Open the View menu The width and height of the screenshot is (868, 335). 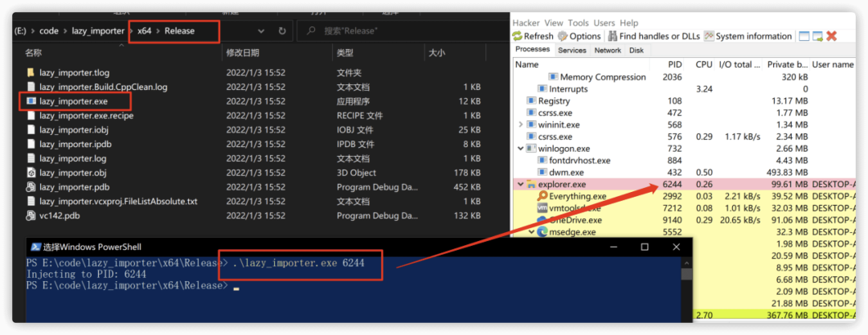click(x=554, y=22)
